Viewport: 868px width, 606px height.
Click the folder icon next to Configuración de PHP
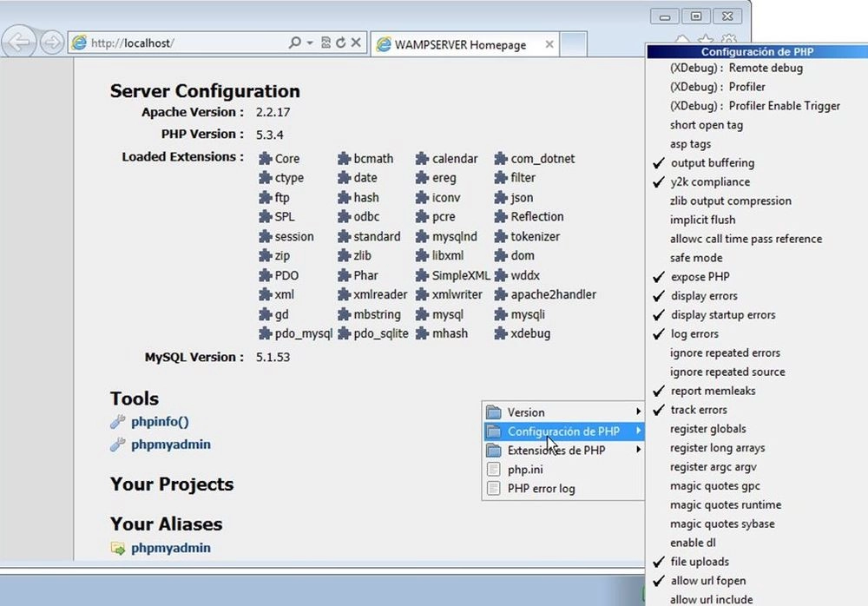tap(493, 431)
